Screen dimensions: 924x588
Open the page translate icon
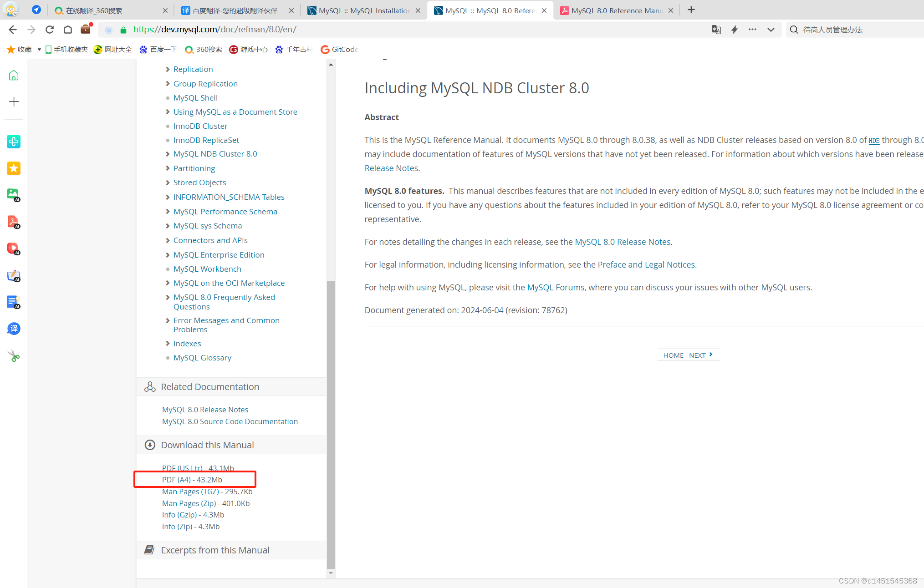click(x=716, y=30)
